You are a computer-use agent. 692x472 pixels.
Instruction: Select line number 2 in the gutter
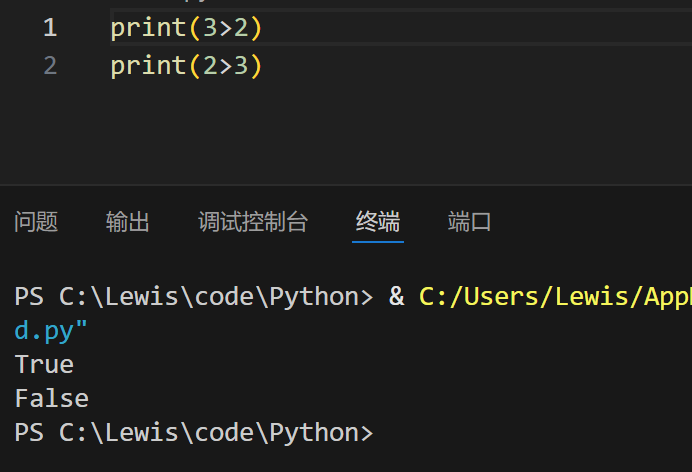click(50, 66)
